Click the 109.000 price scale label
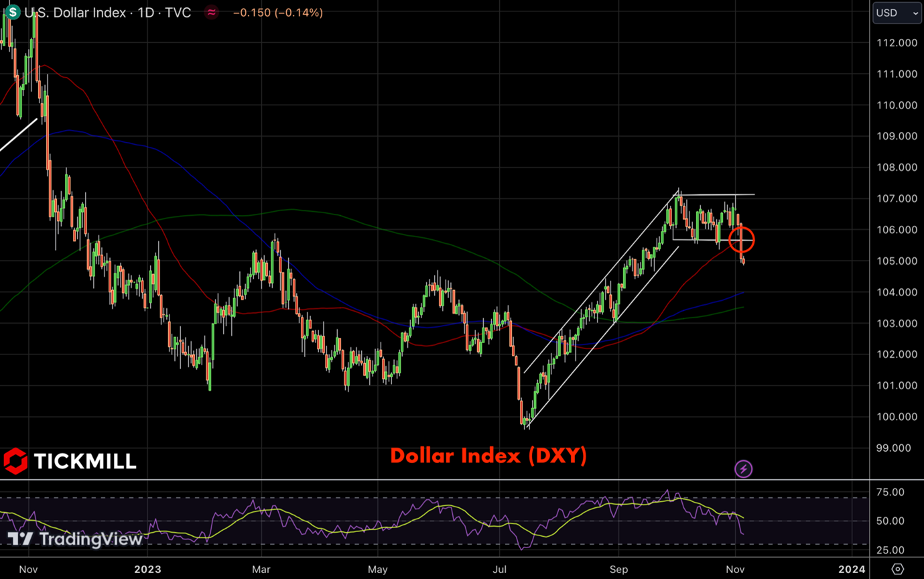This screenshot has height=579, width=924. click(x=899, y=136)
